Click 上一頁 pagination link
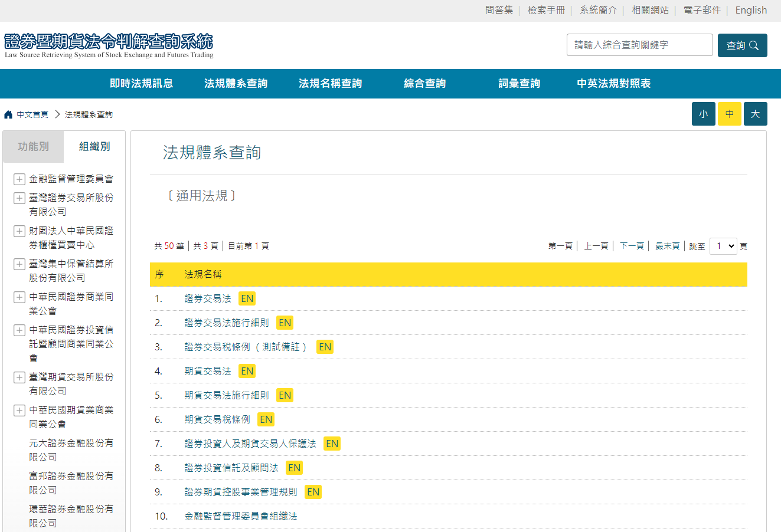 596,246
